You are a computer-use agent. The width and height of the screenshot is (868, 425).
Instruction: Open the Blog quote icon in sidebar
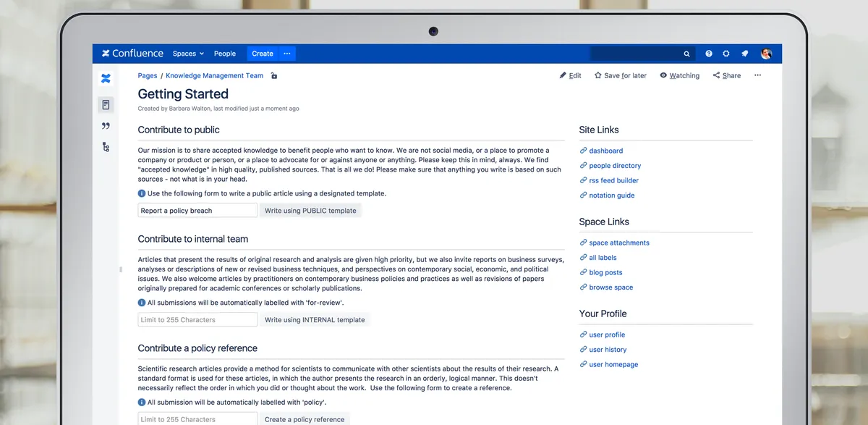pyautogui.click(x=106, y=126)
